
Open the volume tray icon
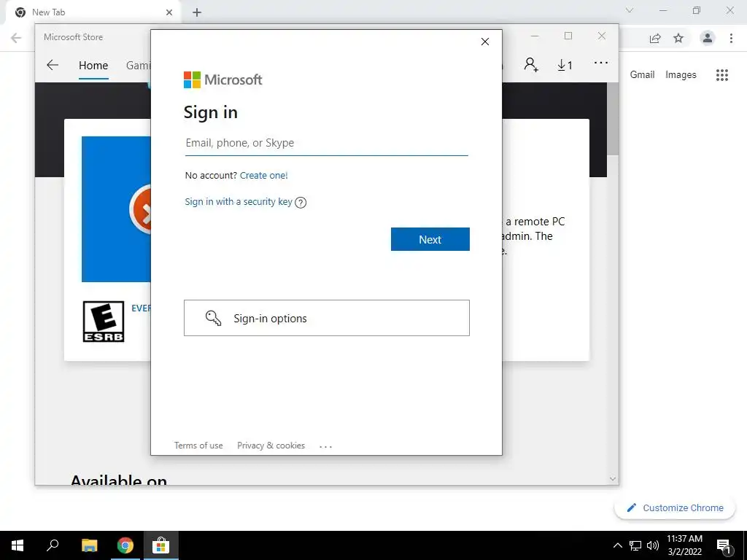[x=653, y=545]
